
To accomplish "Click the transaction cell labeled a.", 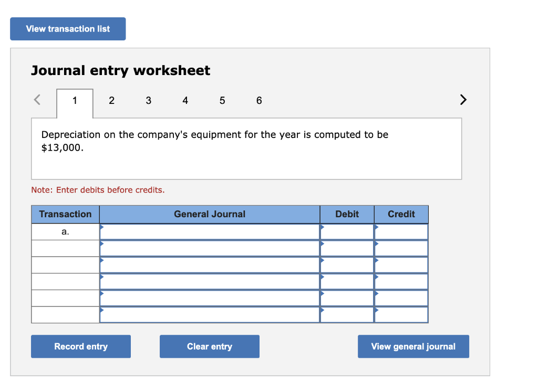I will pyautogui.click(x=65, y=231).
